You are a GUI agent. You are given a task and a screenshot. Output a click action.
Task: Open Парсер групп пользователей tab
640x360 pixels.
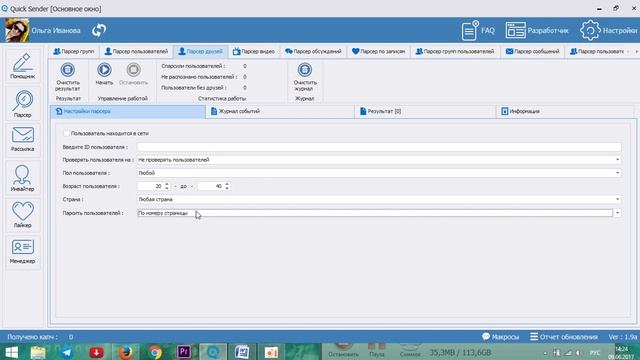point(455,51)
